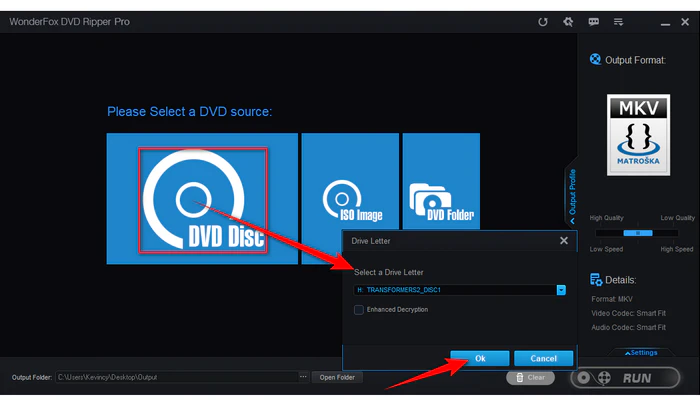700x407 pixels.
Task: Click the 'High Speed' slider label
Action: (677, 249)
